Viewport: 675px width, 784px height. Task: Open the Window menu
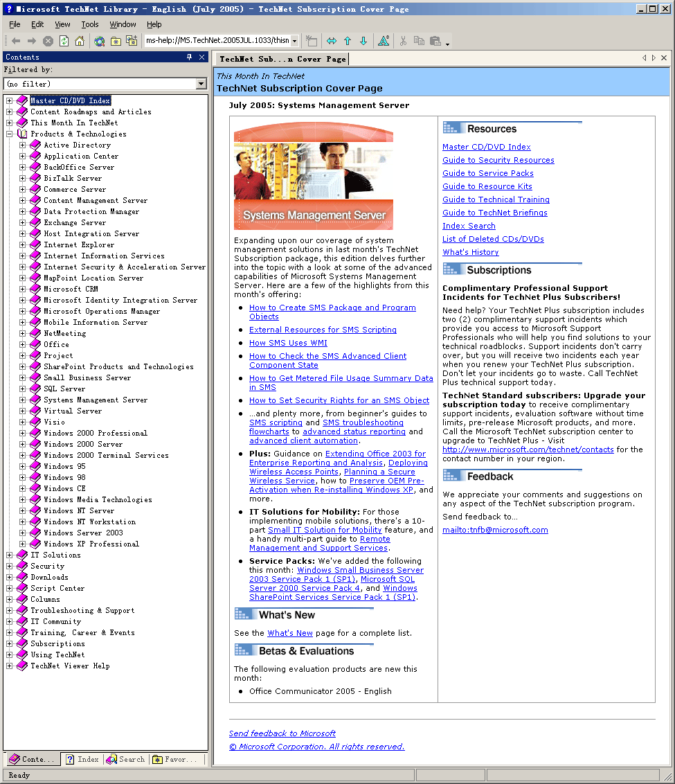[x=123, y=24]
